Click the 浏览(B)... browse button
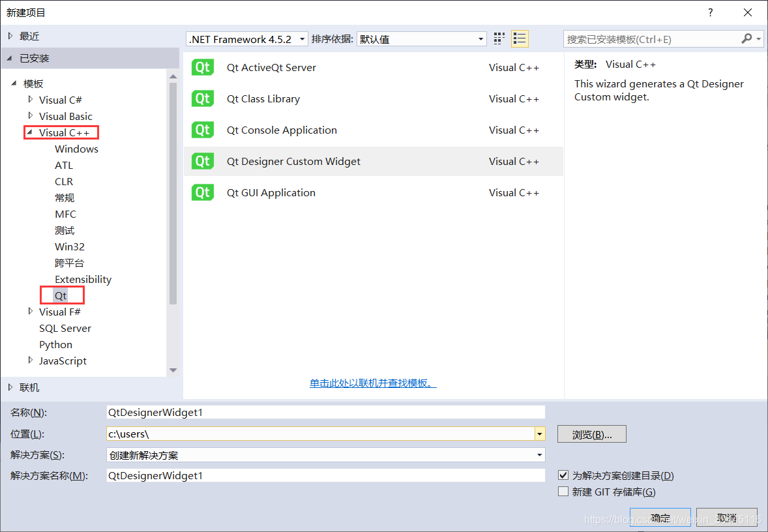 592,434
